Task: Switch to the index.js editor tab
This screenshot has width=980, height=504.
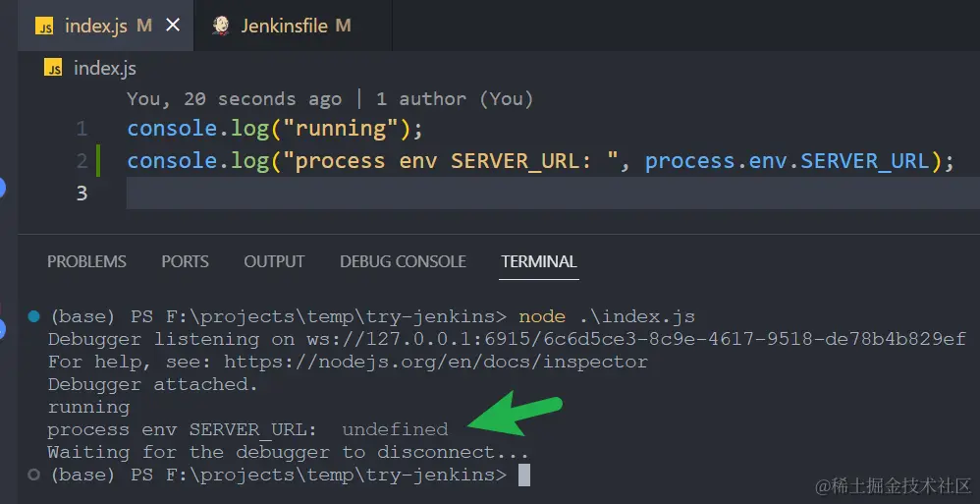Action: (x=106, y=26)
